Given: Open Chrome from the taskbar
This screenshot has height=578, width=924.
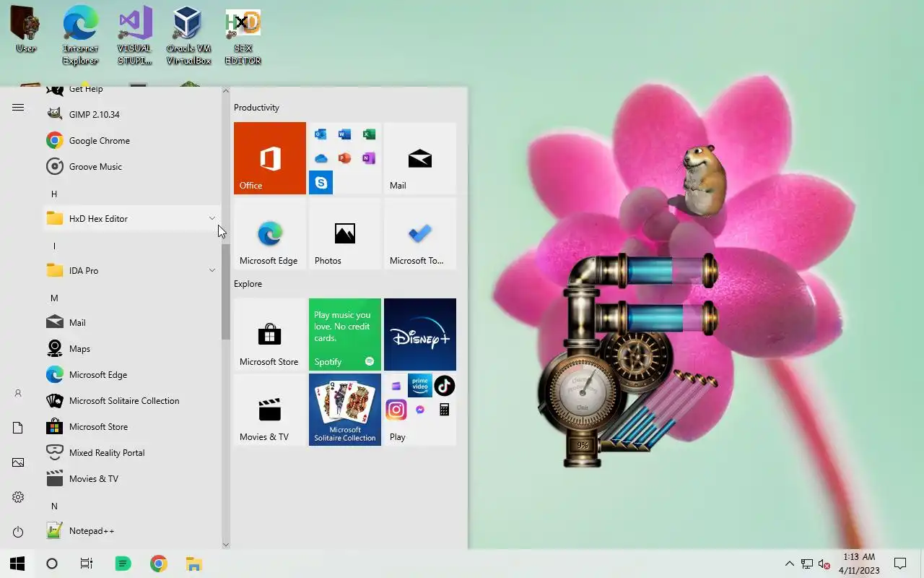Looking at the screenshot, I should tap(159, 564).
